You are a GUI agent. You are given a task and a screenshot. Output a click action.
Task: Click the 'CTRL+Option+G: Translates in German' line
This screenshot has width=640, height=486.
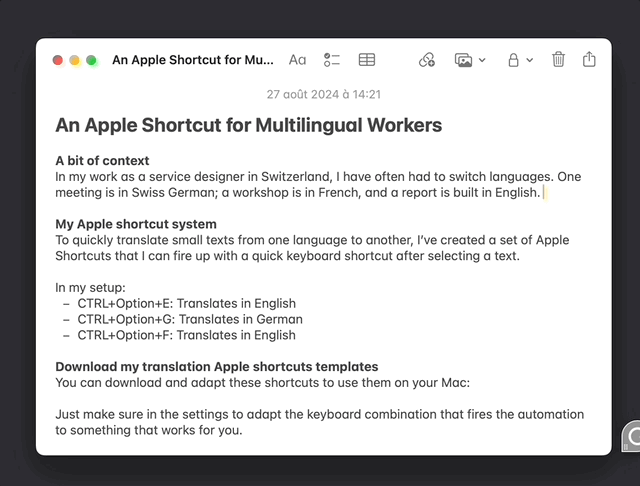(x=189, y=319)
